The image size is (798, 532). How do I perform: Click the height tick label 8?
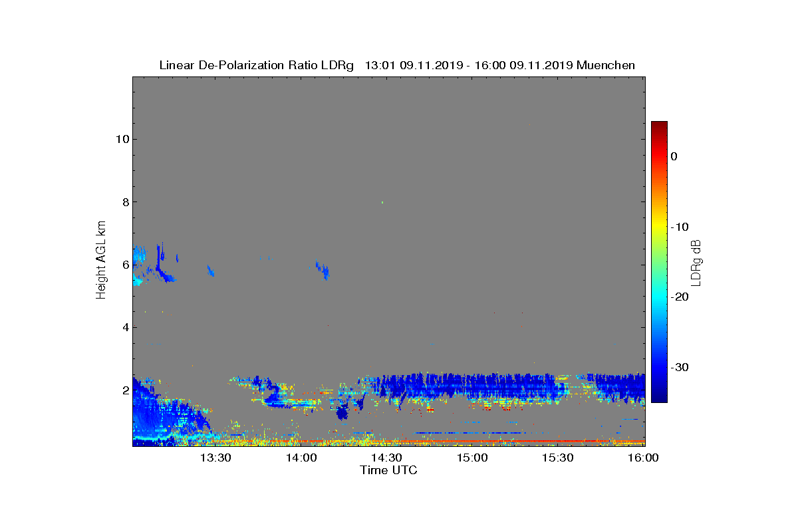[124, 202]
